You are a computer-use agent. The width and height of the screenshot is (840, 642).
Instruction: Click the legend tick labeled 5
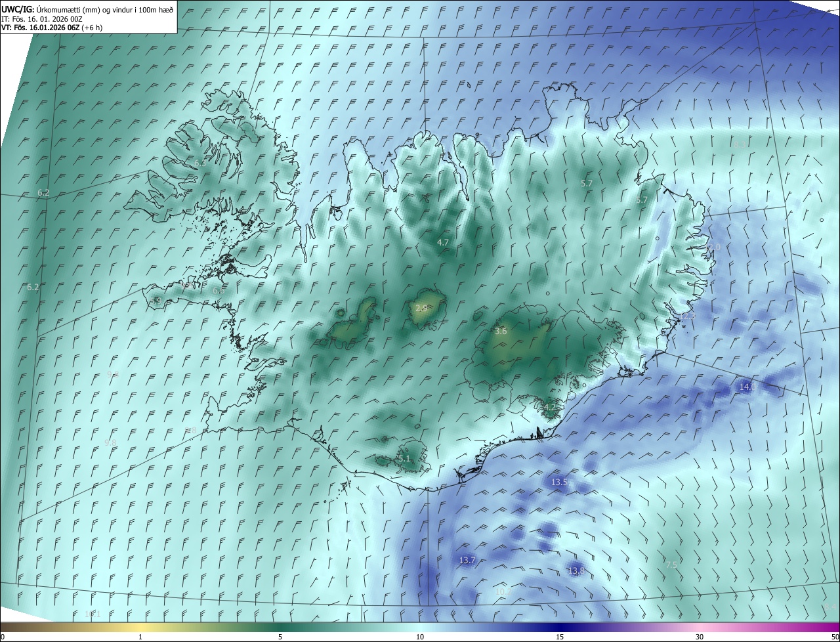(x=280, y=637)
